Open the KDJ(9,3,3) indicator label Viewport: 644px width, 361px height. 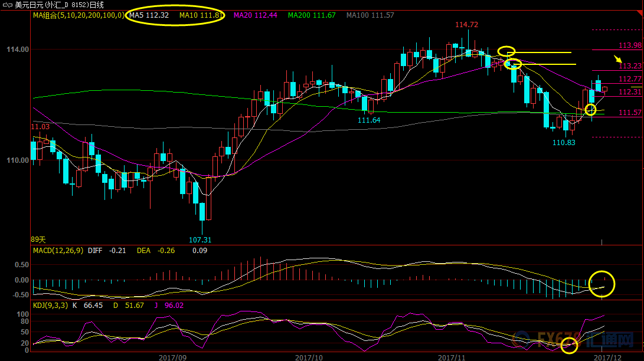pos(50,306)
